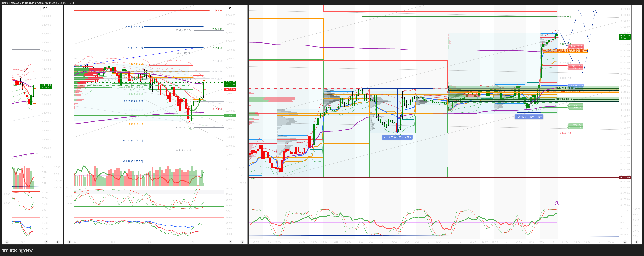Viewport: 644px width, 256px height.
Task: Toggle the A button on middle chart
Action: click(230, 242)
